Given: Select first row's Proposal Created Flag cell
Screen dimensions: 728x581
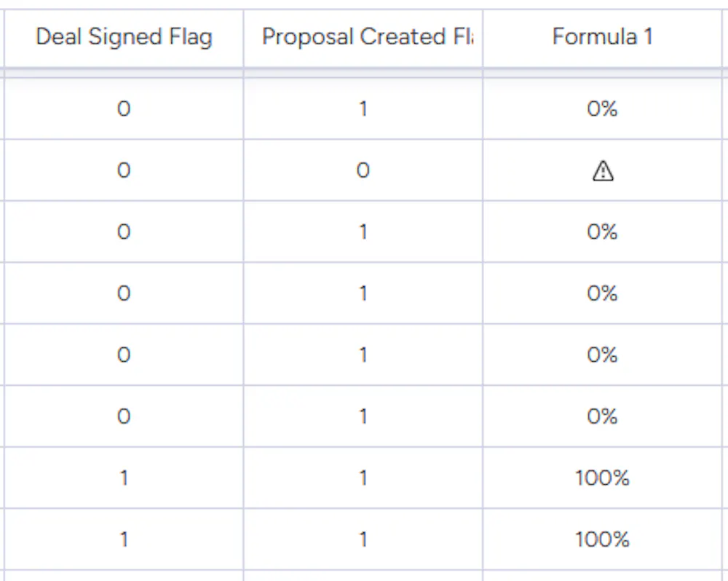Looking at the screenshot, I should click(x=363, y=109).
